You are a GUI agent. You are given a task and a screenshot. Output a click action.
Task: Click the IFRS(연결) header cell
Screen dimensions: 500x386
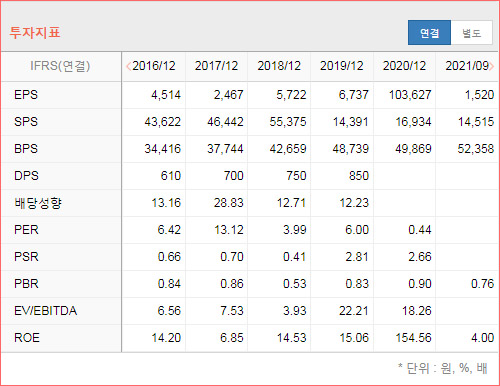click(x=60, y=66)
